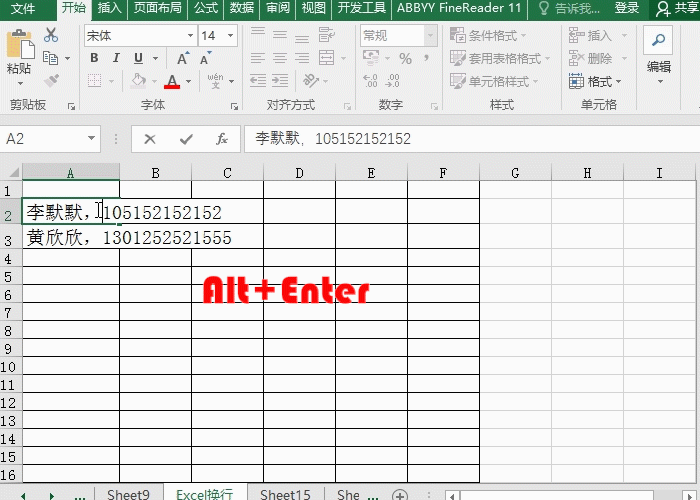Select the Format Painter brush icon
Viewport: 700px width, 500px height.
pos(51,81)
